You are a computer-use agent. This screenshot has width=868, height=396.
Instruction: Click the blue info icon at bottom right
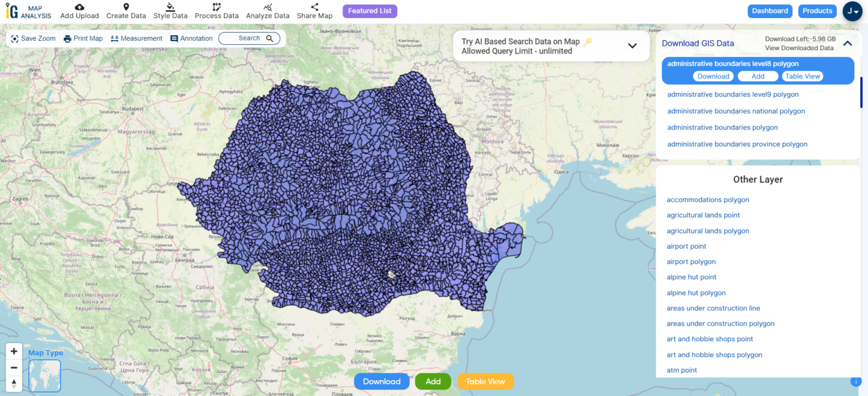pyautogui.click(x=855, y=382)
